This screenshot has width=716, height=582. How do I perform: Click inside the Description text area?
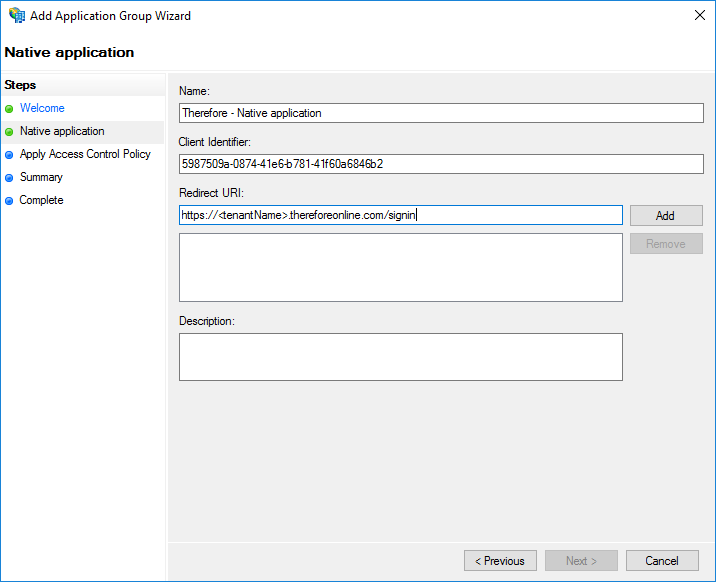(400, 356)
